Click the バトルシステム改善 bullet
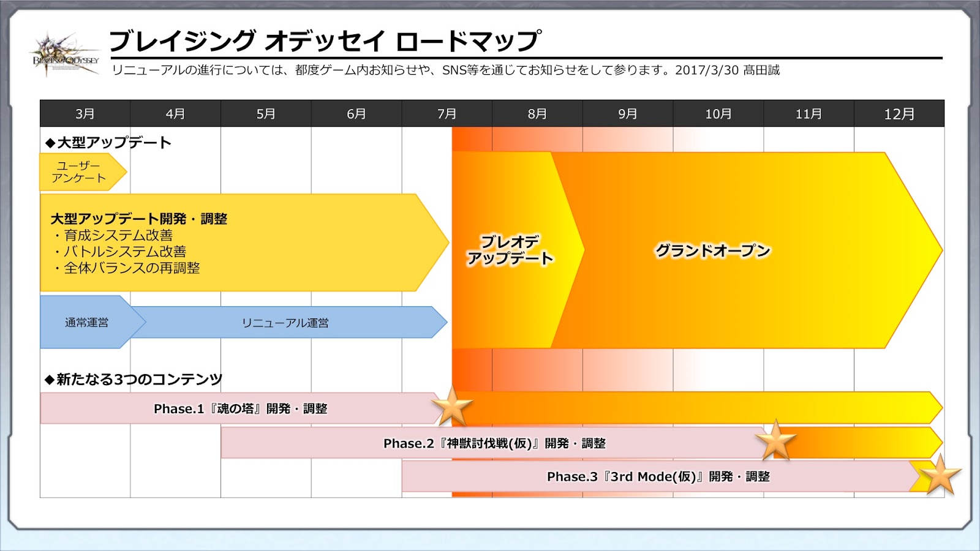The image size is (980, 551). point(119,252)
